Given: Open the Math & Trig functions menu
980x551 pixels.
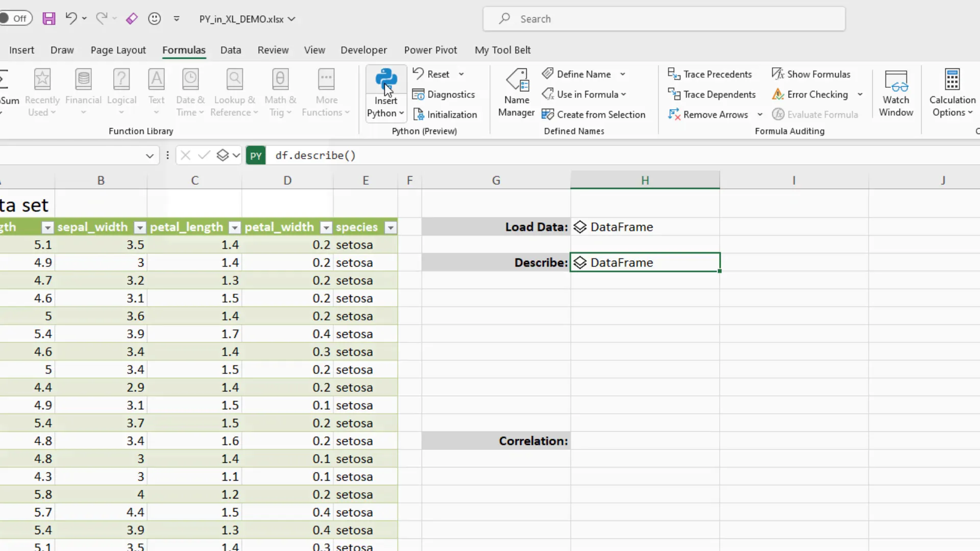Looking at the screenshot, I should 280,92.
